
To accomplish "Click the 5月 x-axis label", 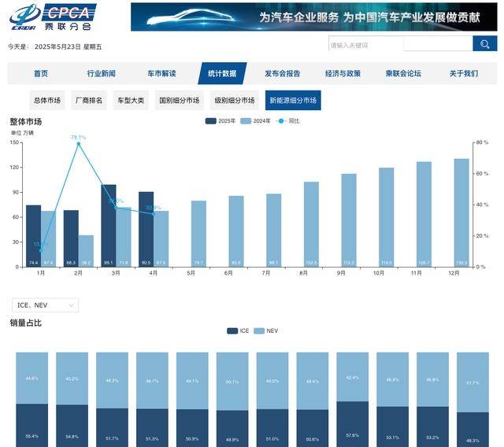I will [191, 273].
